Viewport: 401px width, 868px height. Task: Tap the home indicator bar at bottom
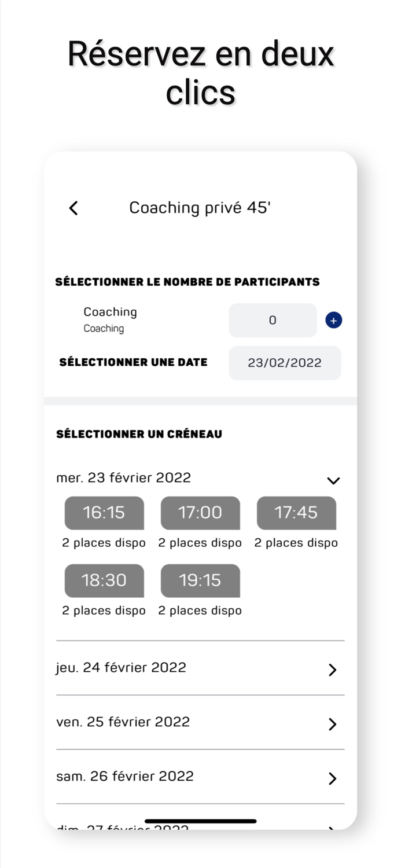click(x=200, y=821)
